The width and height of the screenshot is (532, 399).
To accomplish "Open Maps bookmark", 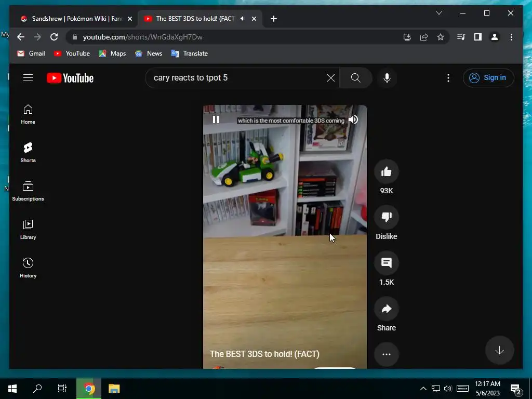I will [112, 54].
